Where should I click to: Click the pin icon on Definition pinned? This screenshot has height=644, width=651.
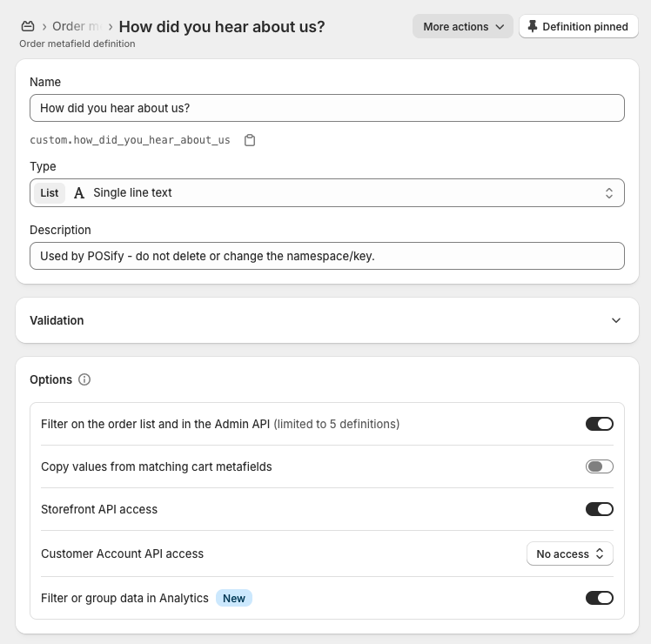click(x=533, y=27)
